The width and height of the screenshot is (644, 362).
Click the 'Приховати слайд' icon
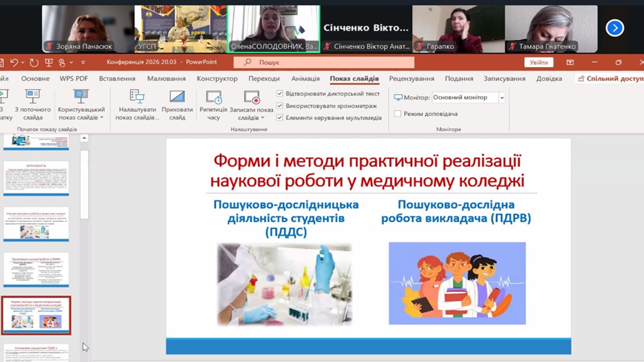coord(177,96)
